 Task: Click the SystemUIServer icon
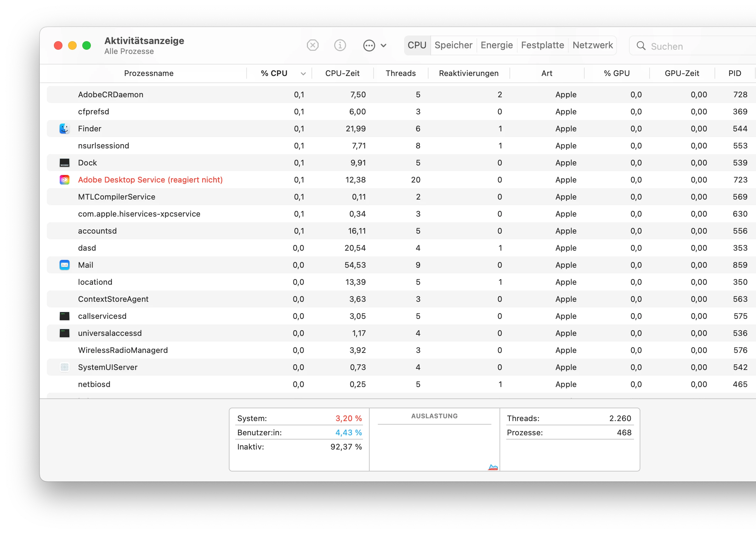tap(64, 367)
